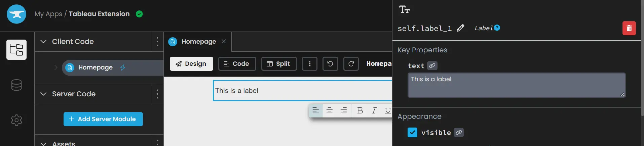Viewport: 644px width, 146px height.
Task: Rename self.label_1 using the pencil icon
Action: 460,28
